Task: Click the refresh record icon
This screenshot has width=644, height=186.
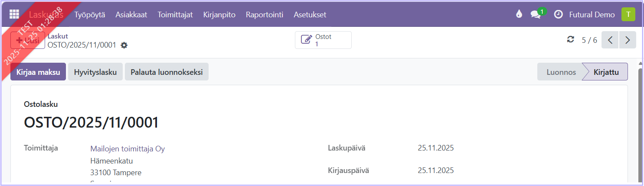Action: tap(571, 40)
